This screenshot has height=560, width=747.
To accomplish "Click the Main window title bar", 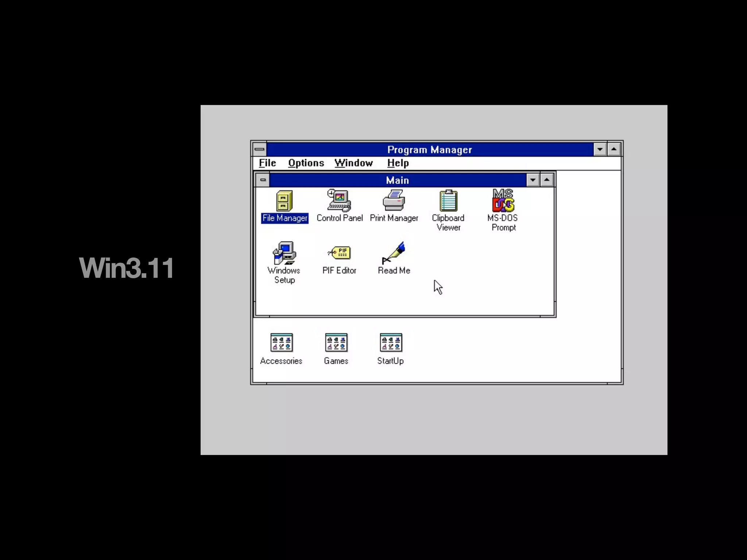I will pos(398,180).
